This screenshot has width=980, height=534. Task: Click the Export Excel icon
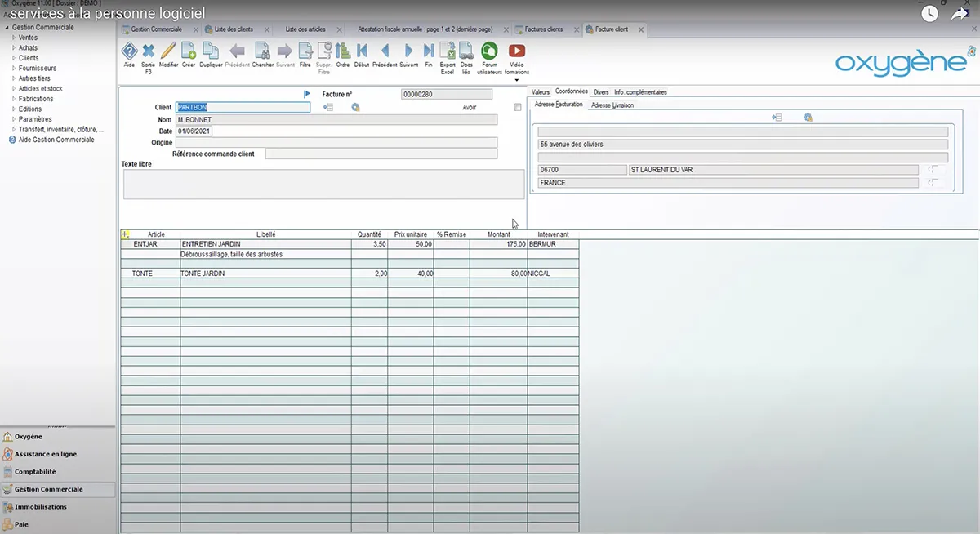pos(448,51)
